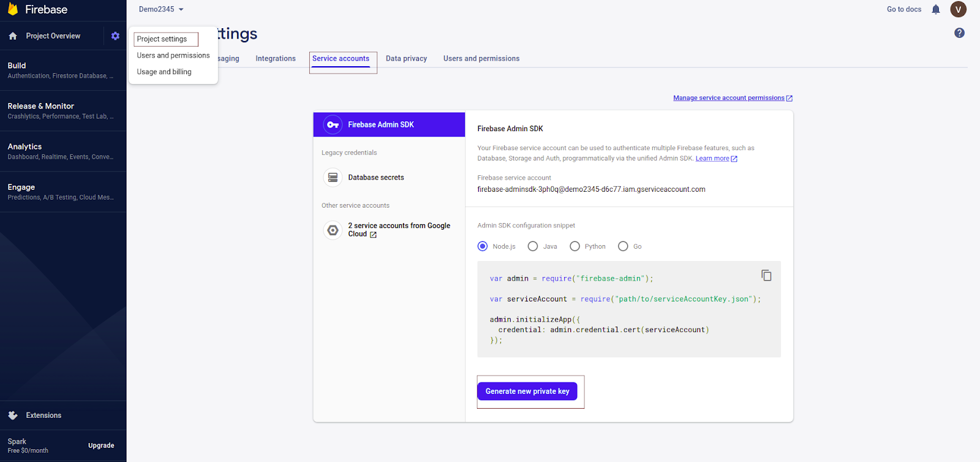Click external link icon after Google Cloud
This screenshot has height=462, width=980.
click(x=373, y=235)
